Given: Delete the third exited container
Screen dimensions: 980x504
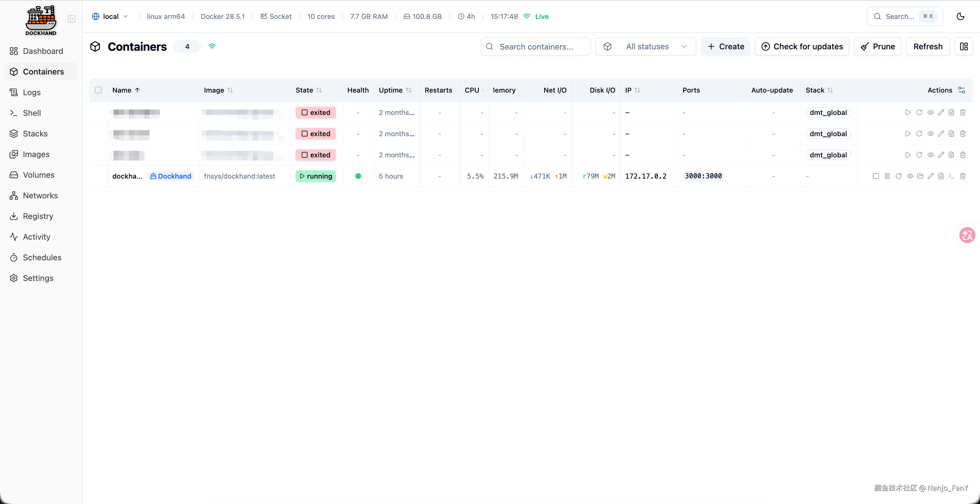Looking at the screenshot, I should click(x=963, y=155).
